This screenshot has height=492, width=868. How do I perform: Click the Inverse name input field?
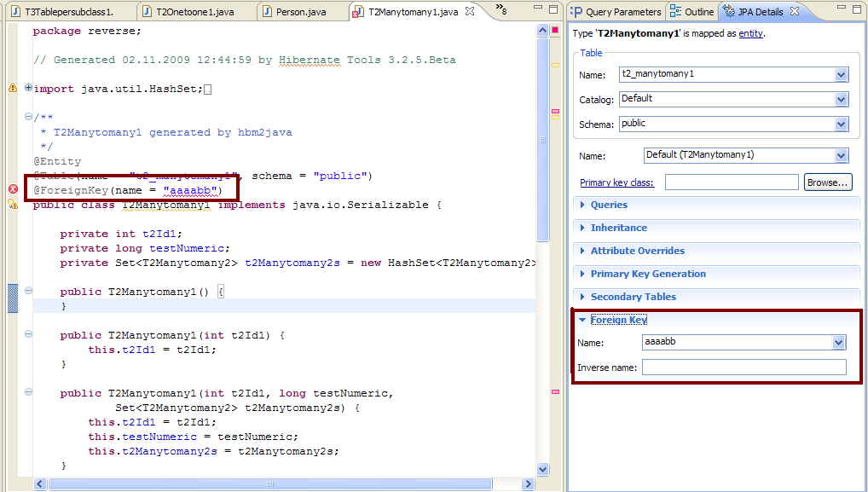point(744,367)
